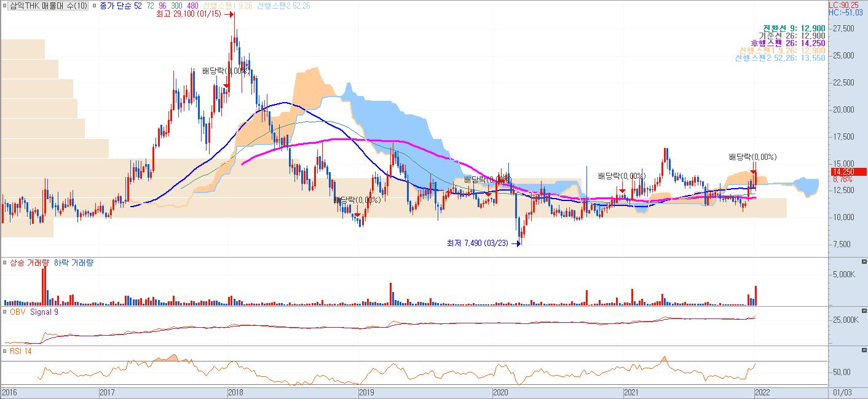Screen dimensions: 868x399
Task: Click the 2017 year label on the time axis
Action: tap(108, 392)
